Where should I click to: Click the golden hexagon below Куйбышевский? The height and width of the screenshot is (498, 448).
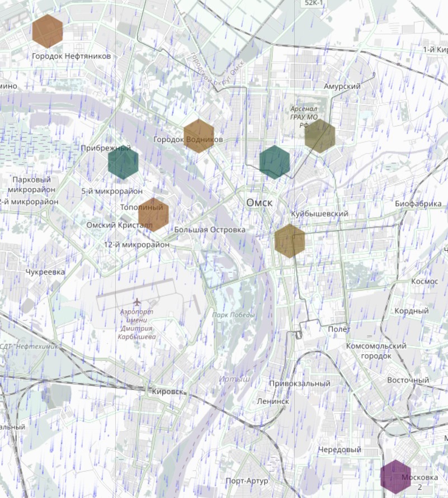[290, 241]
